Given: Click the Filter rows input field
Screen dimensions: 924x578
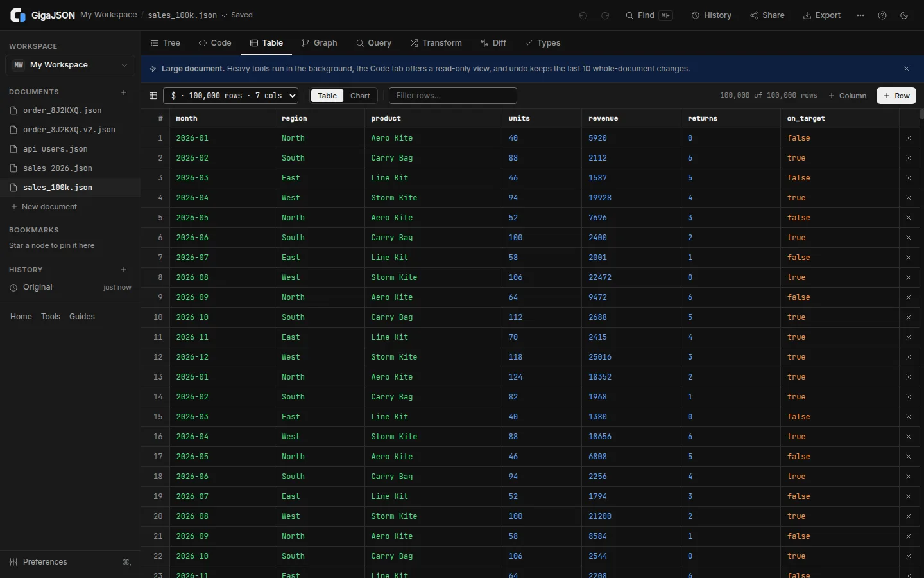Looking at the screenshot, I should pyautogui.click(x=453, y=96).
